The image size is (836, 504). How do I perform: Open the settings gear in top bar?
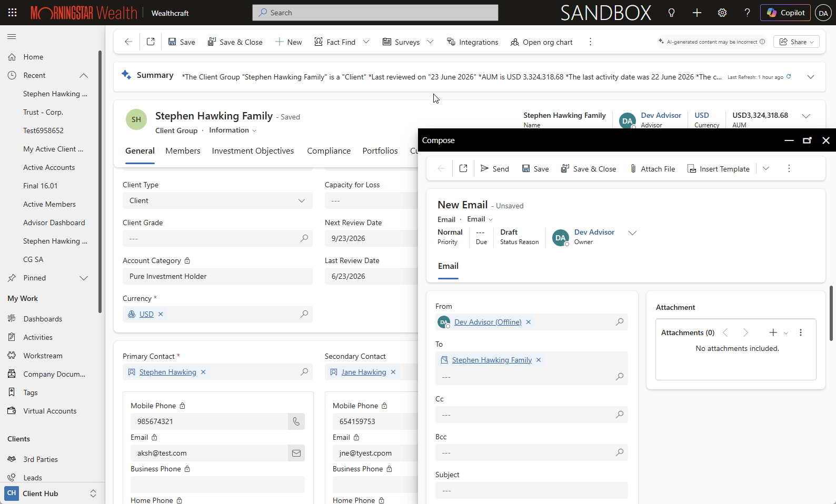[722, 13]
